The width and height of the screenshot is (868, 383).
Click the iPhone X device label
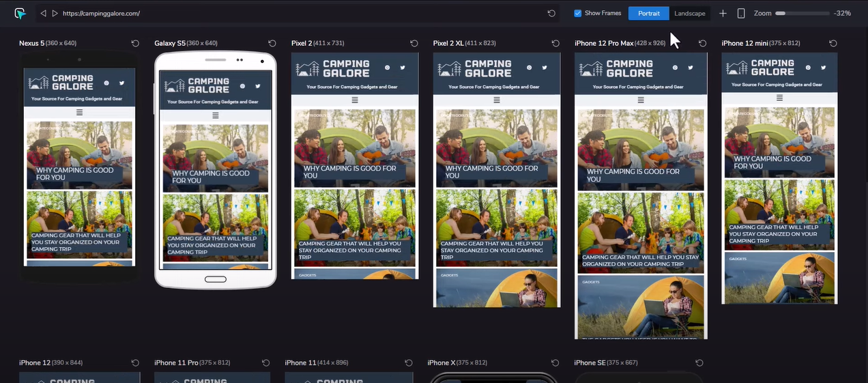(x=457, y=363)
